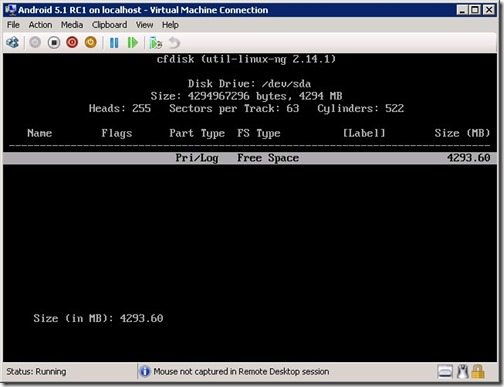Viewport: 504px width, 387px height.
Task: Open the Clipboard menu
Action: coord(109,25)
